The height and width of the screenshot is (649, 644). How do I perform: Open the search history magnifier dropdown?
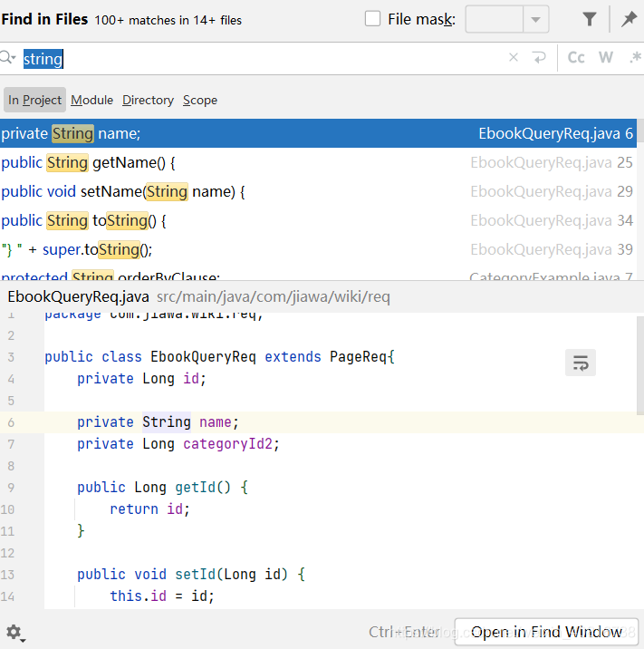tap(8, 57)
